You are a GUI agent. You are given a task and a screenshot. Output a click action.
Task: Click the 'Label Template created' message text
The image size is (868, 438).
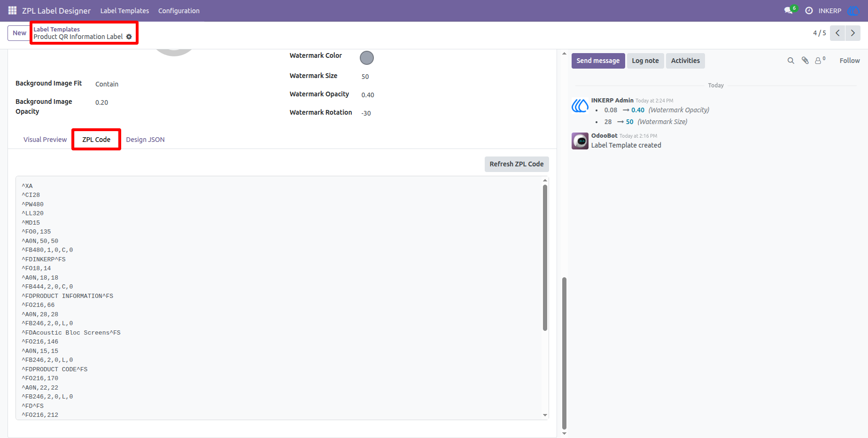(626, 145)
